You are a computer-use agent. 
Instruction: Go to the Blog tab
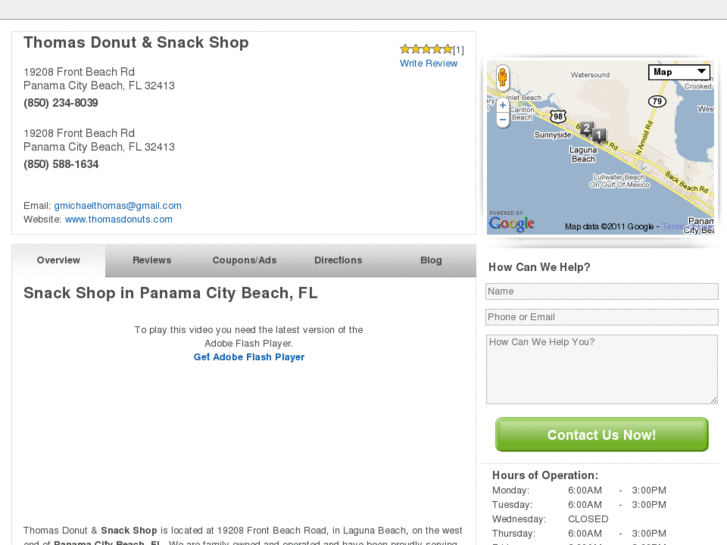point(431,260)
